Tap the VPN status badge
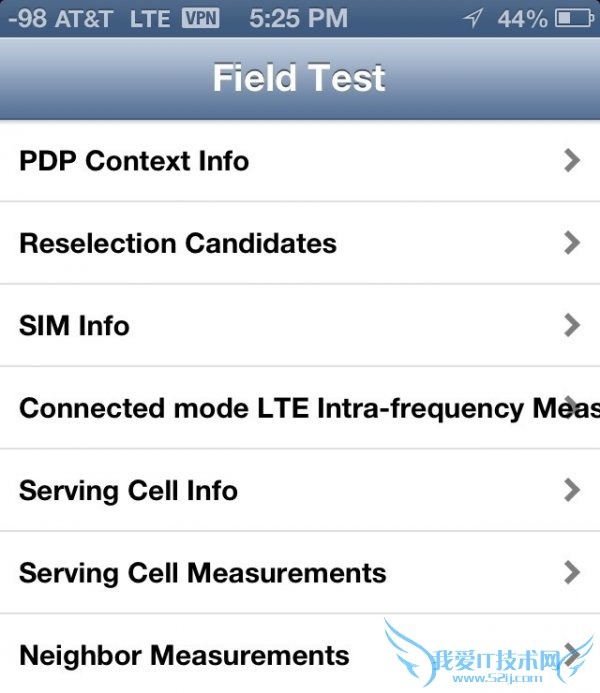 [x=200, y=18]
